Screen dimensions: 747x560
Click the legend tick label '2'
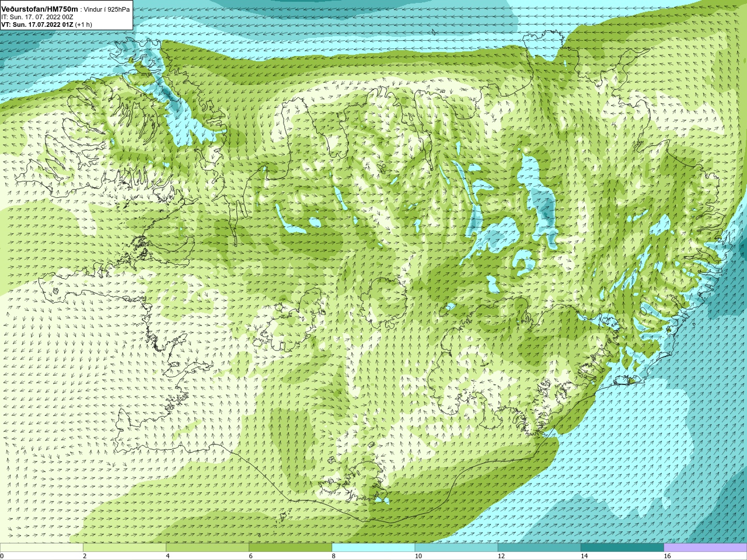85,556
